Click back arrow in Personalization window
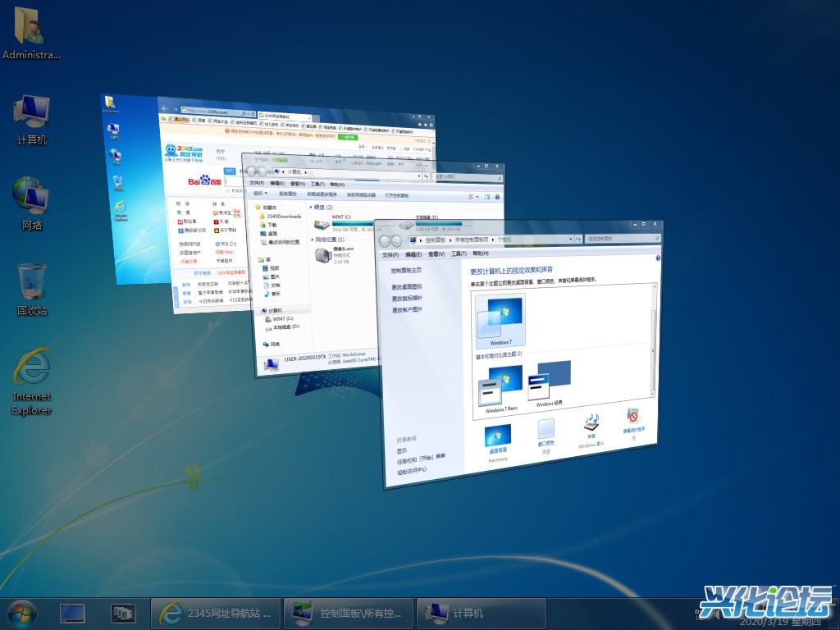The height and width of the screenshot is (630, 840). (x=385, y=240)
